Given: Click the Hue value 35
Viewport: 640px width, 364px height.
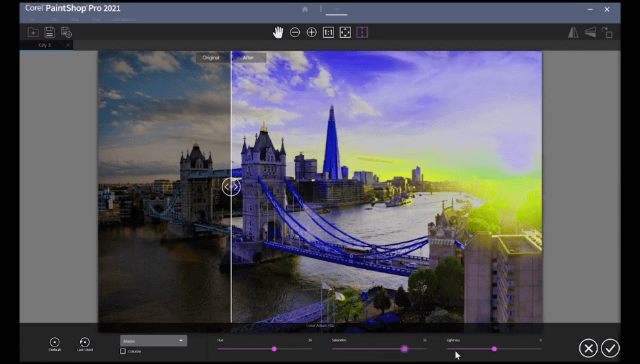Looking at the screenshot, I should (310, 340).
